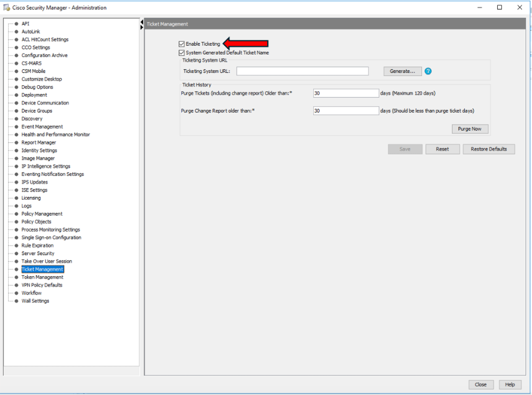
Task: Select the highlighted Ticket Management item
Action: 42,269
